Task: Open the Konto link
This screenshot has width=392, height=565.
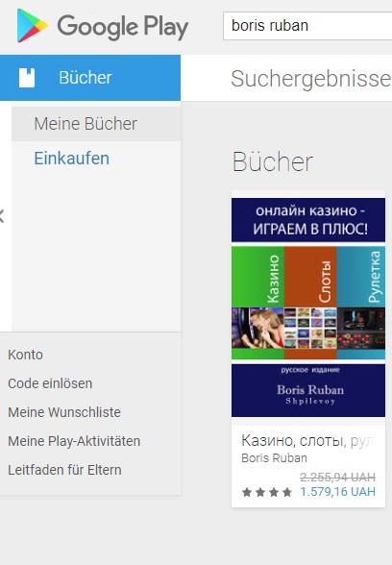Action: 25,355
